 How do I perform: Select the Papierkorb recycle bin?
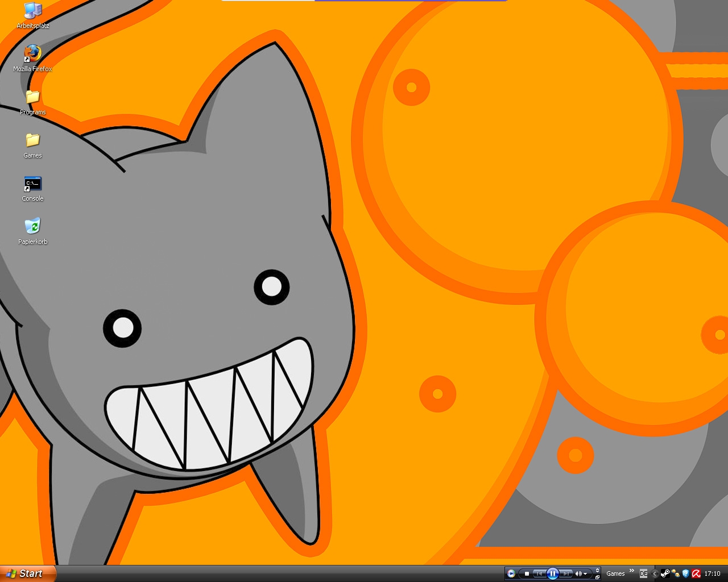(x=32, y=227)
